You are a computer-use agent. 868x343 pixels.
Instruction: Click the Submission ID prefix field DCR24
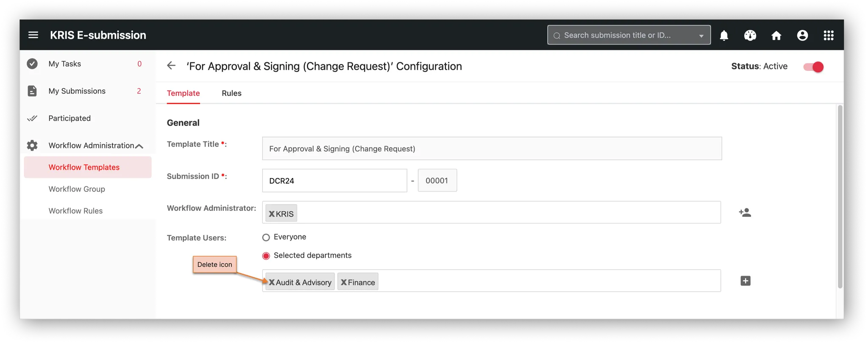pyautogui.click(x=334, y=180)
